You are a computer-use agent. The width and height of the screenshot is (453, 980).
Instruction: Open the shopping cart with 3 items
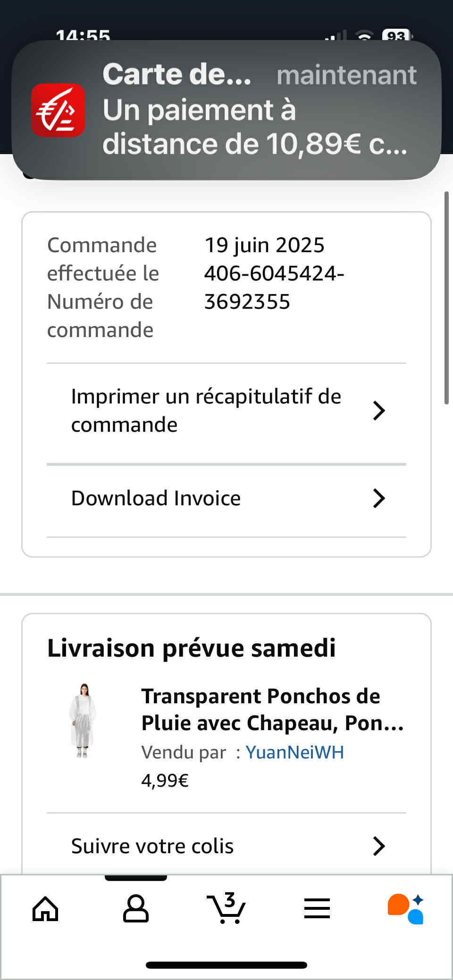pyautogui.click(x=226, y=907)
